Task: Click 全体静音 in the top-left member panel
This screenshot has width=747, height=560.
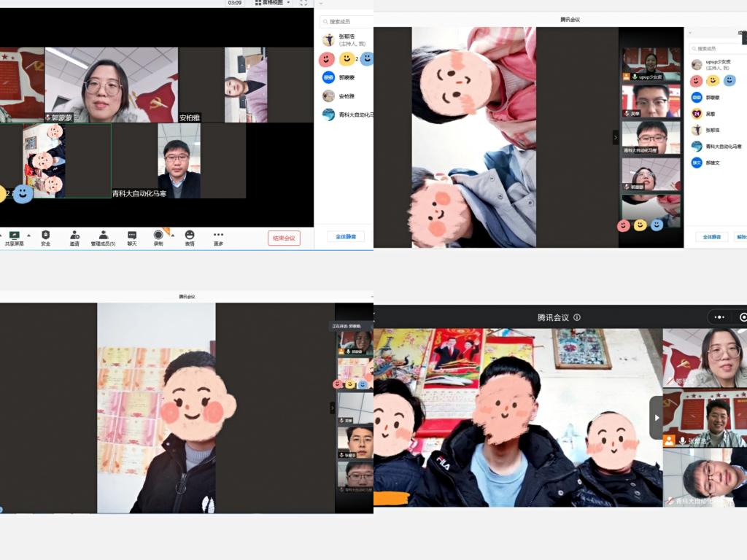Action: (345, 237)
